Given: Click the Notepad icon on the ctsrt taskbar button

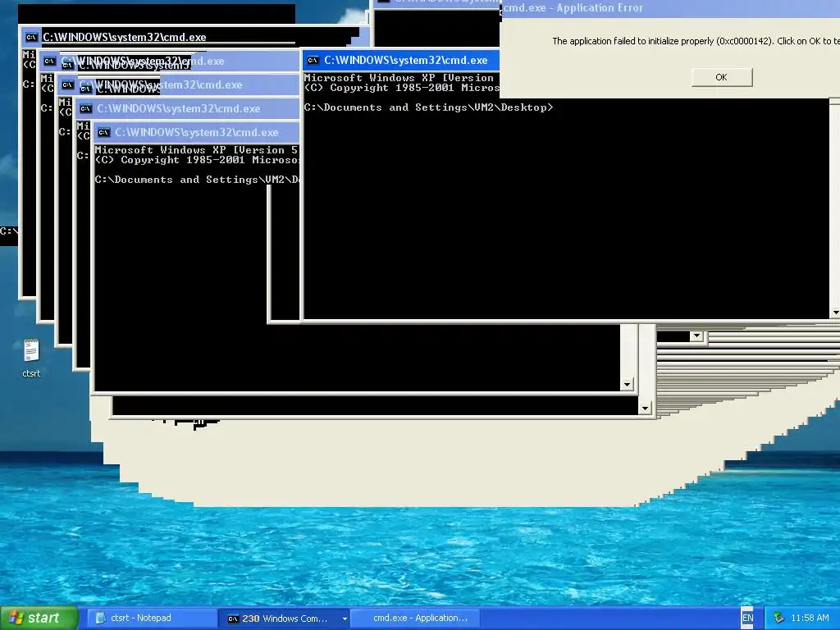Looking at the screenshot, I should (100, 618).
